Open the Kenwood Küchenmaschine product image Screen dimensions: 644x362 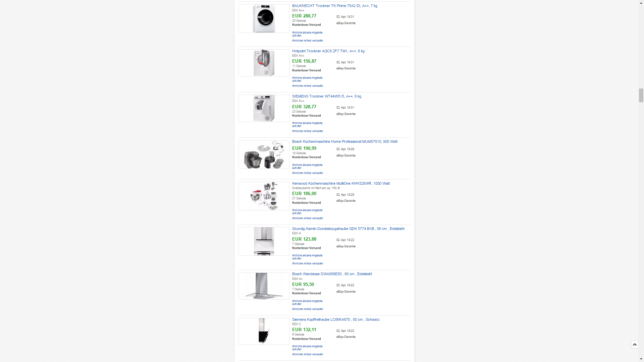[264, 196]
